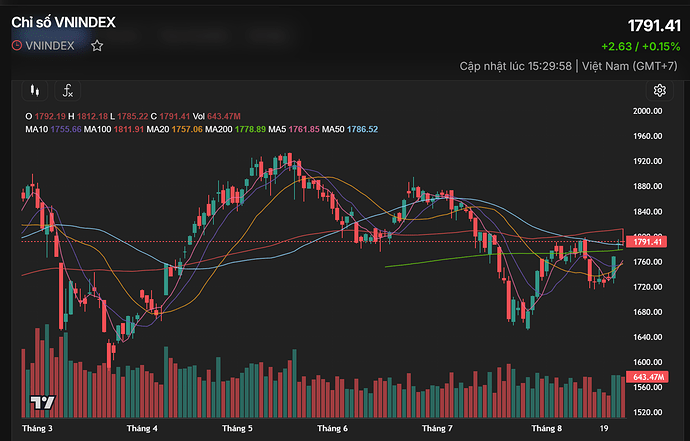Click the Chỉ số VNINDEX title
The height and width of the screenshot is (441, 690).
pos(63,22)
